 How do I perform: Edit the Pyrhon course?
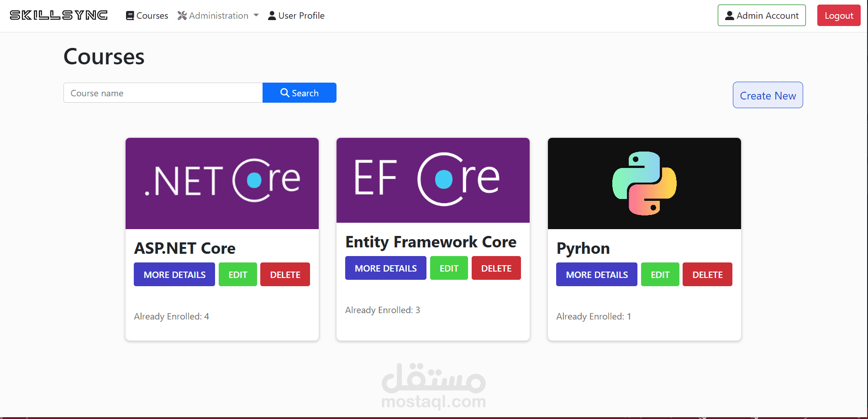(x=660, y=274)
